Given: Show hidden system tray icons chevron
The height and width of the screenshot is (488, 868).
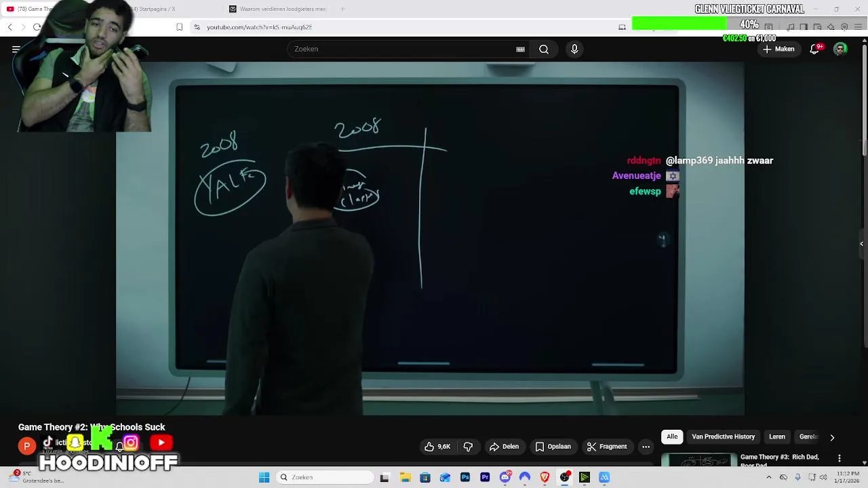Looking at the screenshot, I should coord(769,477).
